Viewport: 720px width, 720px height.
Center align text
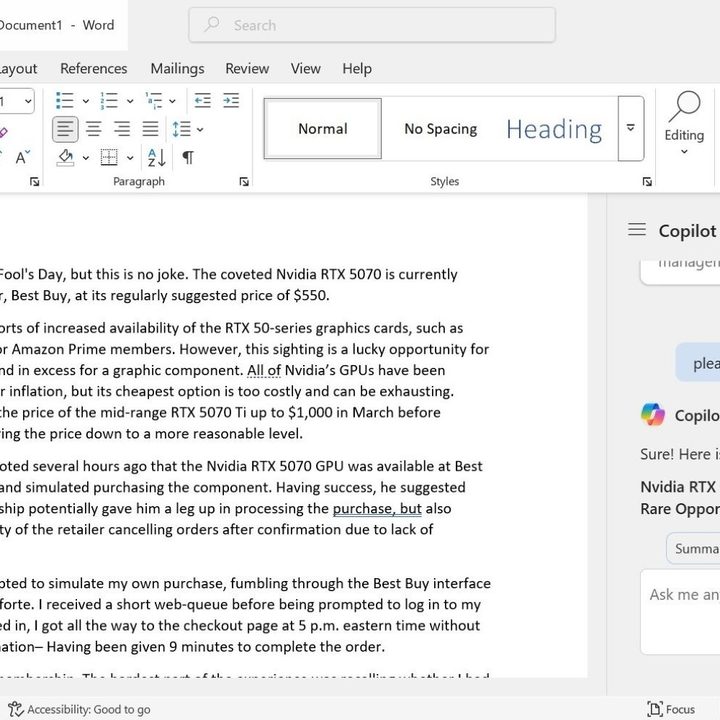(94, 129)
